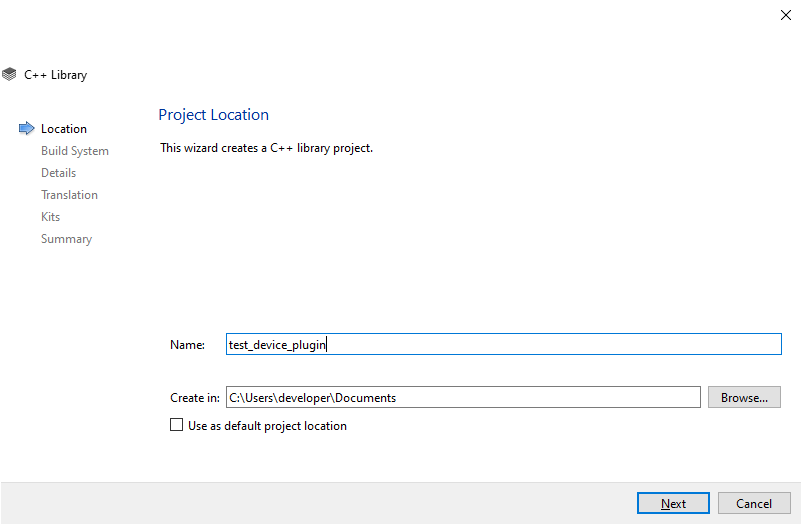Close the wizard with the X button
This screenshot has height=525, width=802.
pos(786,15)
